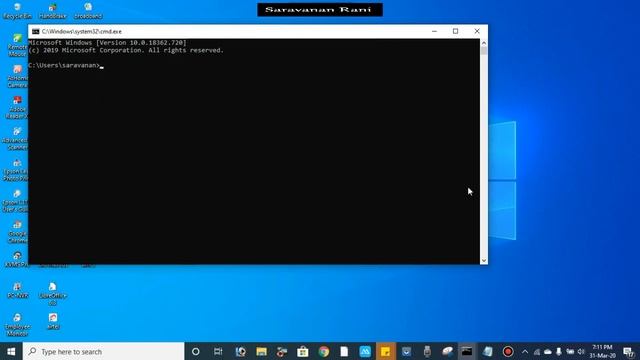Click the cmd window scrollbar thumb
Image resolution: width=640 pixels, height=360 pixels.
point(484,51)
